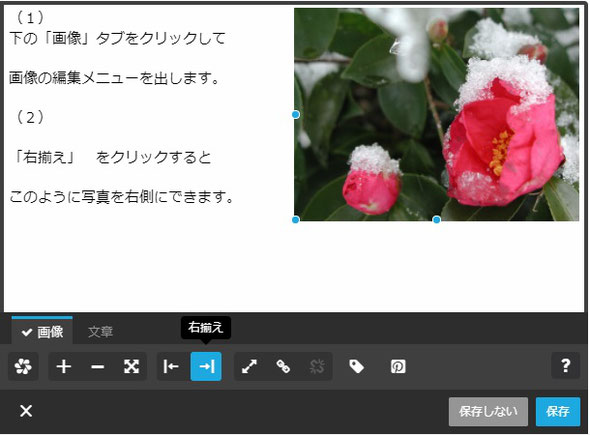Click the Pinterest icon in the toolbar
590x435 pixels.
point(398,366)
